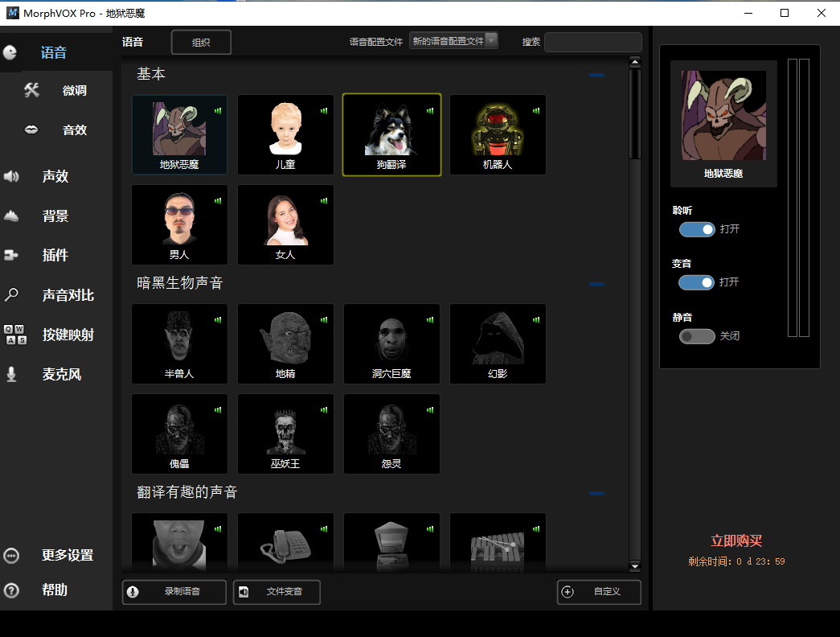
Task: Click the 立即购买 buy now link
Action: point(736,541)
